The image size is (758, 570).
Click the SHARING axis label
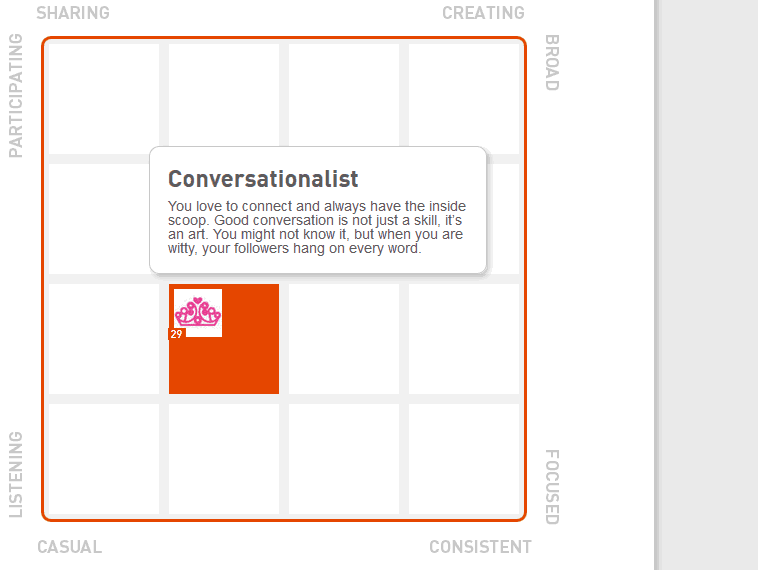pyautogui.click(x=73, y=13)
